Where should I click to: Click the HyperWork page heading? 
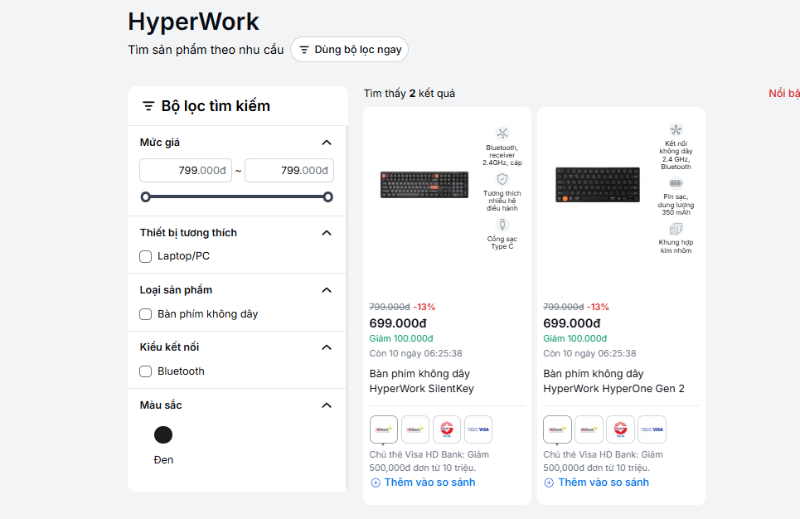click(x=193, y=21)
